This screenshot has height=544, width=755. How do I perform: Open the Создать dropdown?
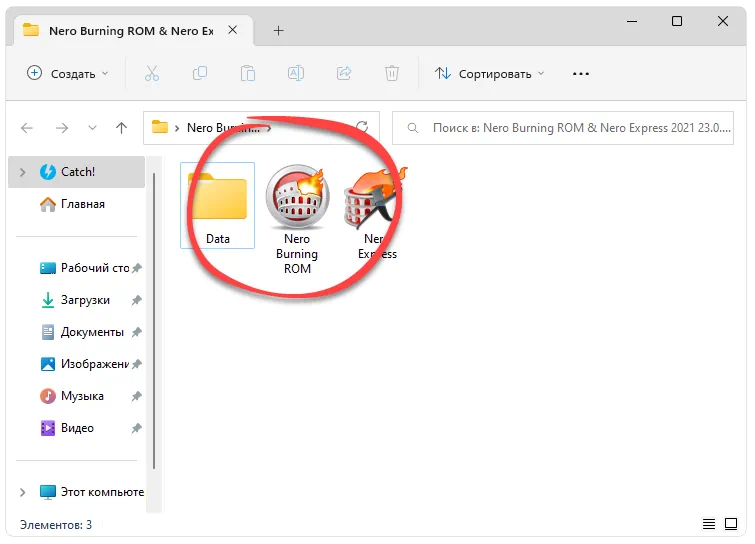pyautogui.click(x=67, y=74)
